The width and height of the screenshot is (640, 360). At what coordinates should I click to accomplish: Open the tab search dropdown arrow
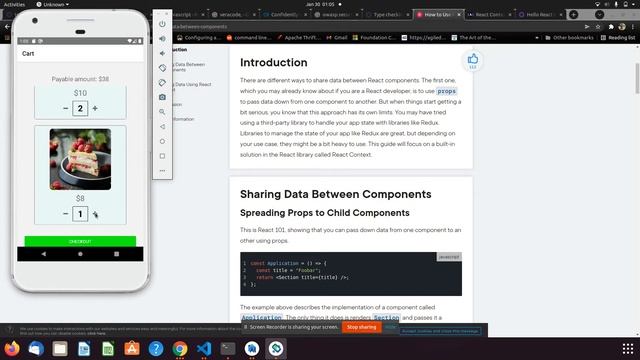(x=599, y=14)
